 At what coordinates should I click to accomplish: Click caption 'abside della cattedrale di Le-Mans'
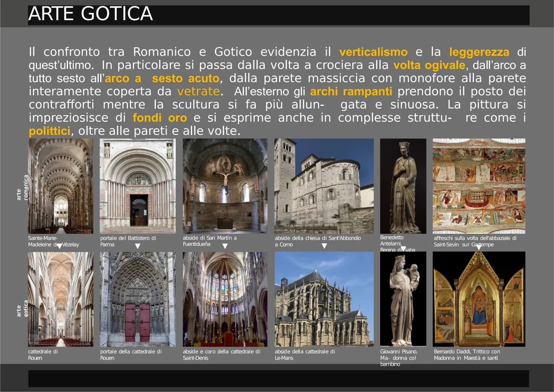point(305,355)
